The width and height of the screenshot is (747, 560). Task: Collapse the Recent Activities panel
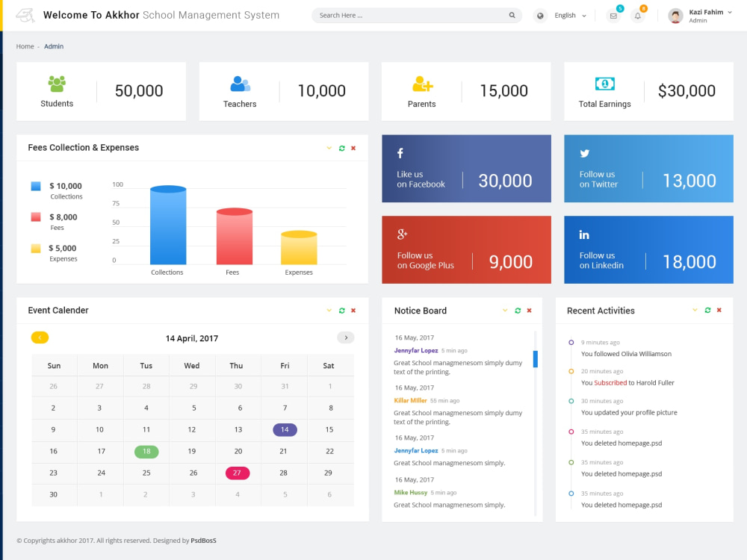pyautogui.click(x=695, y=310)
